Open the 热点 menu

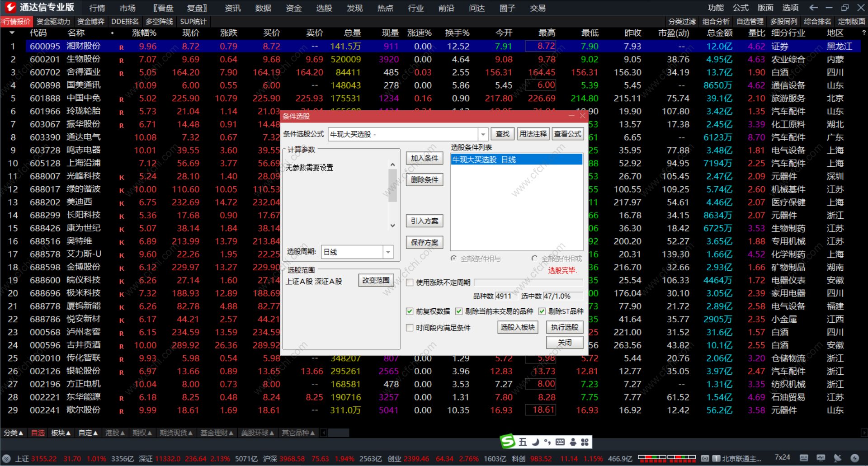click(x=385, y=7)
